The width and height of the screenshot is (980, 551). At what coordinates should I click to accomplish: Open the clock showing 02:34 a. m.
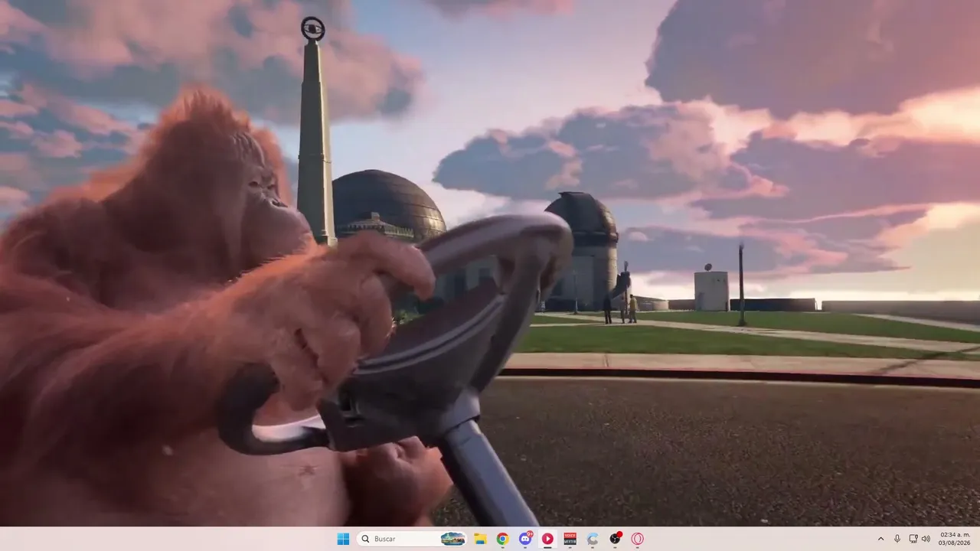point(955,539)
